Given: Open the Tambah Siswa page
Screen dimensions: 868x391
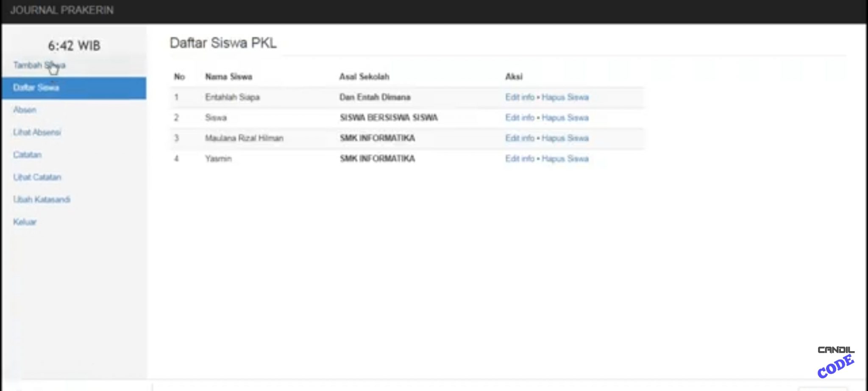Looking at the screenshot, I should pos(39,66).
